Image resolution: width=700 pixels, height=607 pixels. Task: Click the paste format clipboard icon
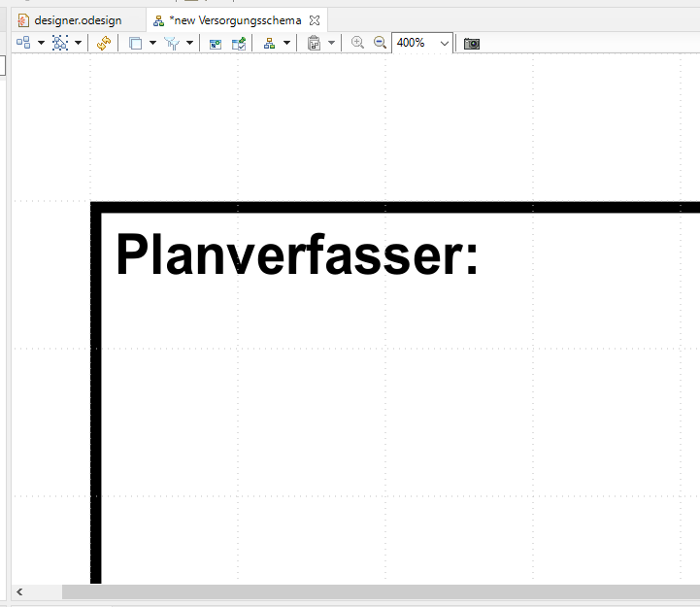tap(315, 44)
